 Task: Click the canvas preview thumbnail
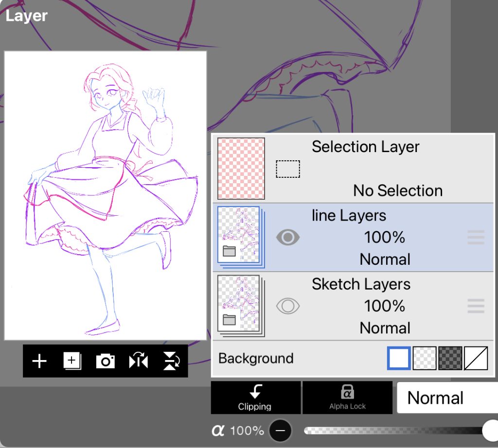pyautogui.click(x=106, y=195)
